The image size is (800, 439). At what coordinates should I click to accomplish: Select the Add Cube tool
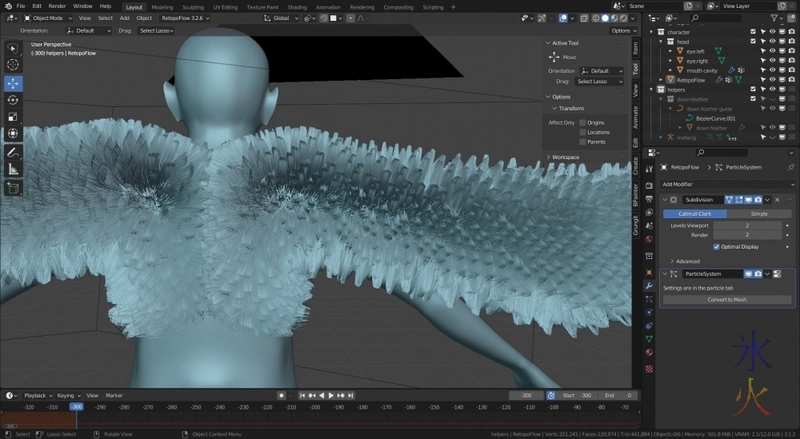click(13, 188)
